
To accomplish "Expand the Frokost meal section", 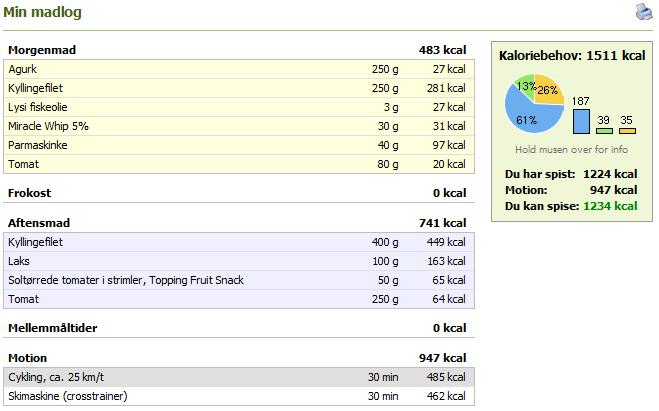I will [x=239, y=193].
